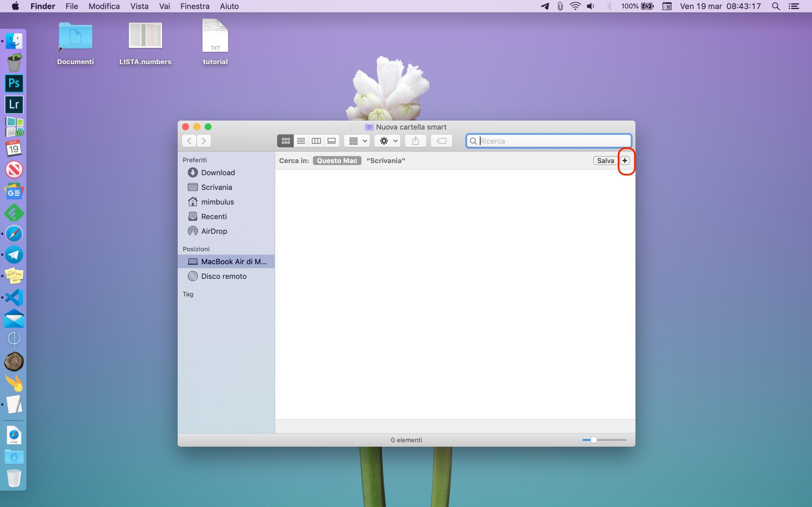Click the Salva button
This screenshot has width=812, height=507.
605,161
